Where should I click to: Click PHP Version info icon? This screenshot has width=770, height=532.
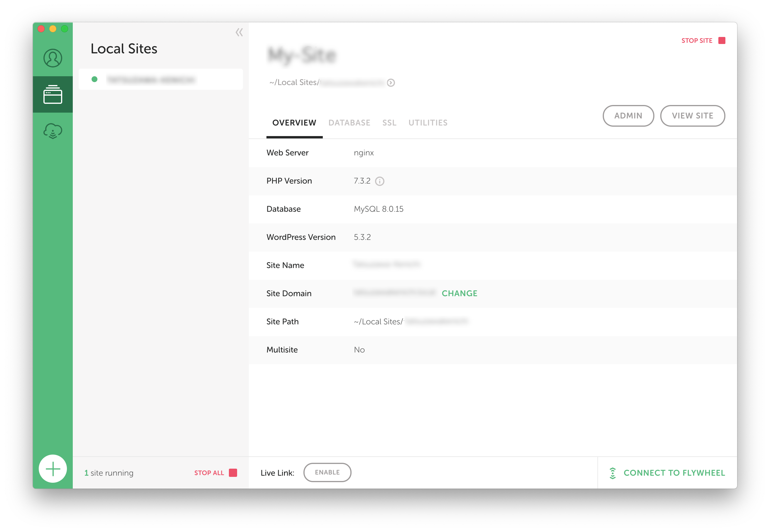379,181
